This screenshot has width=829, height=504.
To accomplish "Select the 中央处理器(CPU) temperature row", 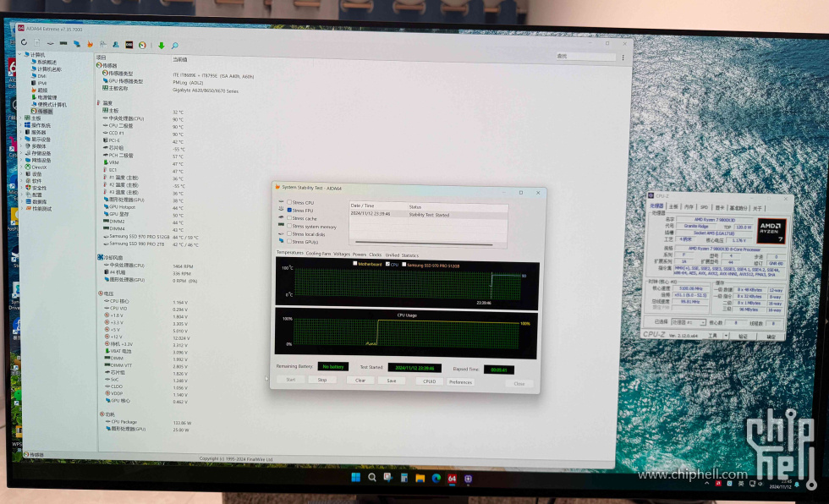I will pos(145,119).
